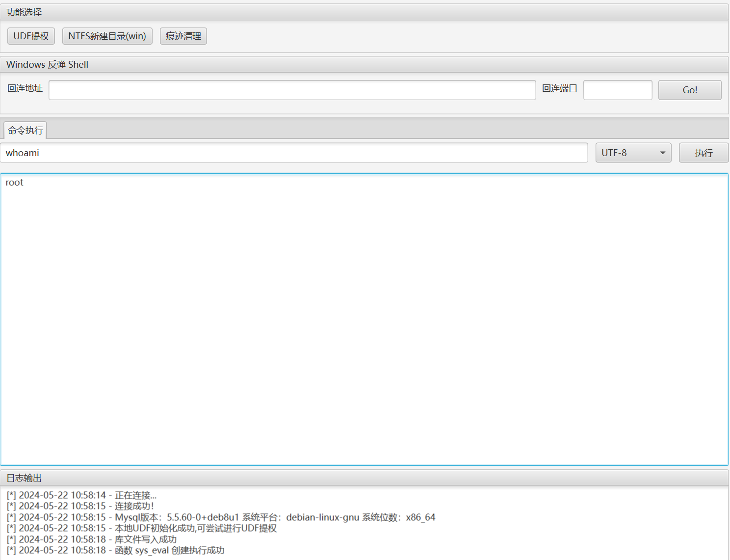Viewport: 730px width, 560px height.
Task: Expand the encoding list using its arrow
Action: coord(662,153)
